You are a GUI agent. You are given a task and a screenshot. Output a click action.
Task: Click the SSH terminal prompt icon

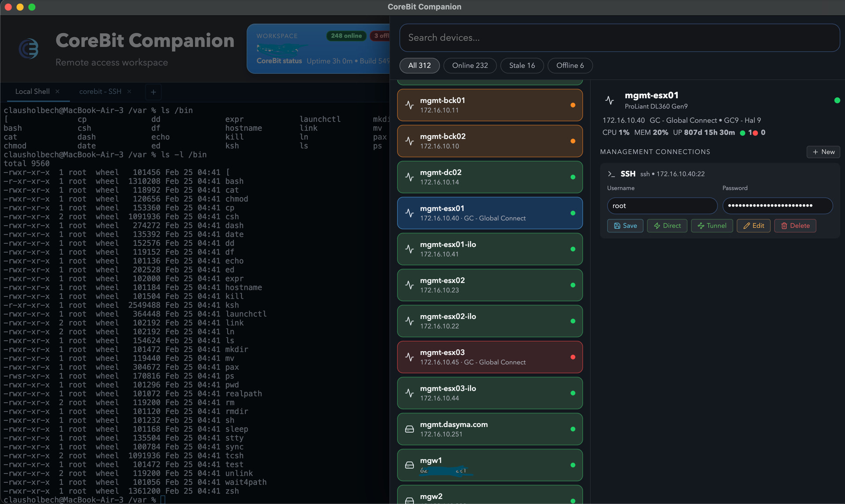611,174
